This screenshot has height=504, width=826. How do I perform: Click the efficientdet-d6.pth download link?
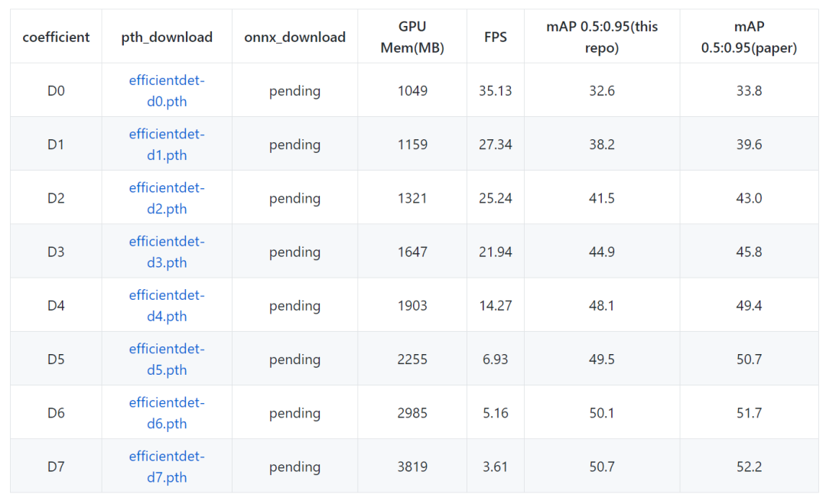pyautogui.click(x=167, y=413)
